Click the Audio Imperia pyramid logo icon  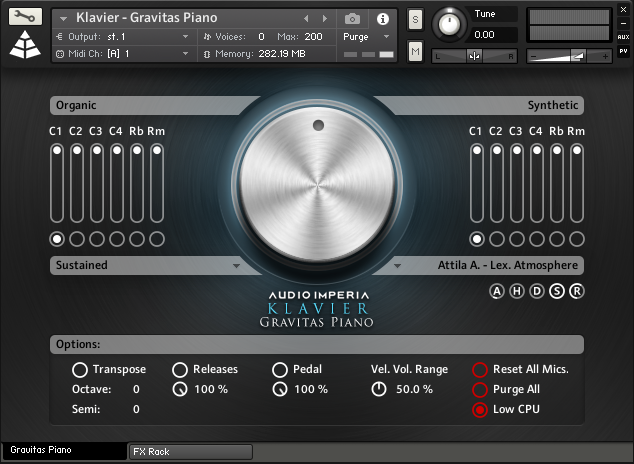(x=25, y=44)
